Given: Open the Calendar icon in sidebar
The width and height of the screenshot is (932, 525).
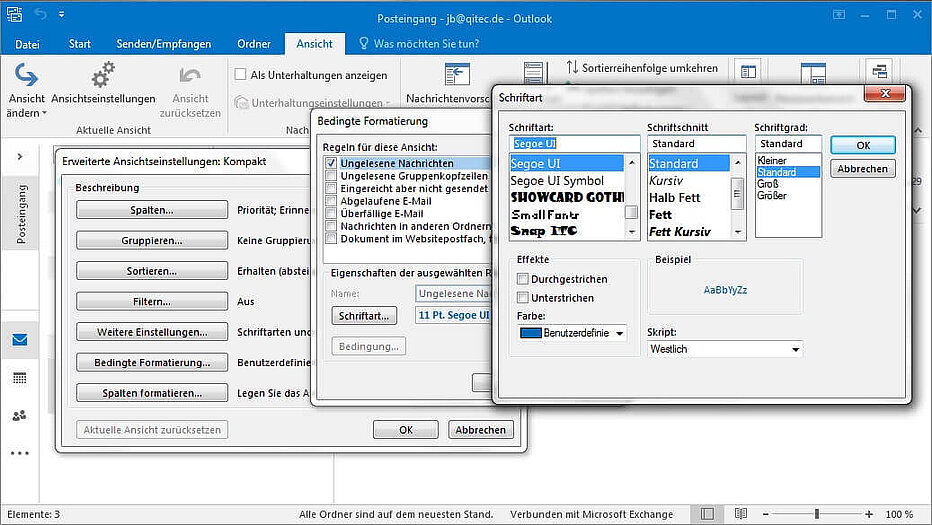Looking at the screenshot, I should 20,378.
